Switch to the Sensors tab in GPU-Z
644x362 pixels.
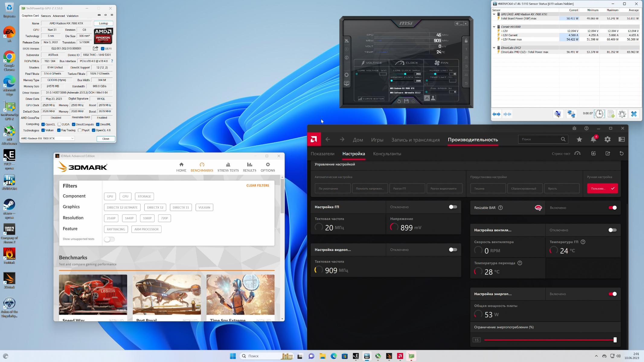tap(46, 16)
